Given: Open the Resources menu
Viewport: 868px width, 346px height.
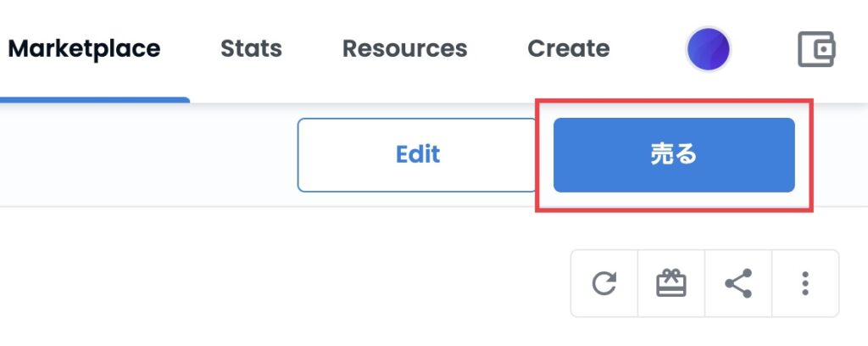Looking at the screenshot, I should 404,48.
